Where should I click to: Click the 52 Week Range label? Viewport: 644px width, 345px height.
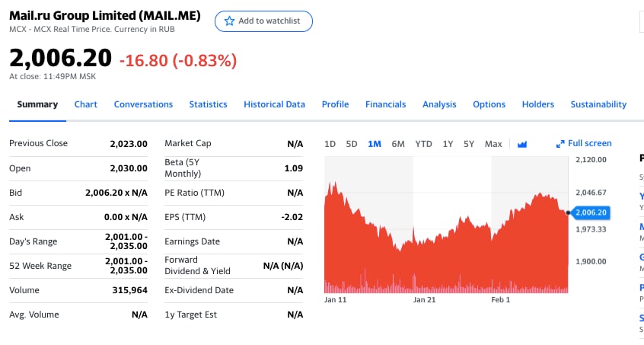click(x=40, y=266)
